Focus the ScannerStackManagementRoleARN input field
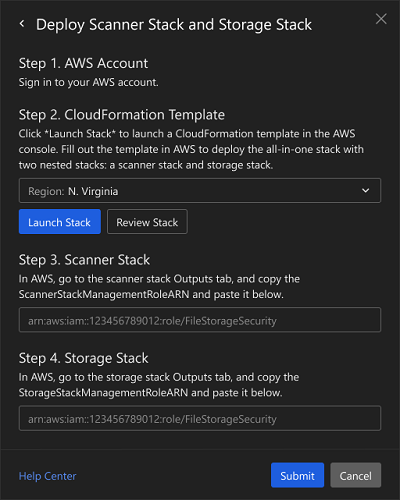Viewport: 400px width, 500px height. pos(200,320)
